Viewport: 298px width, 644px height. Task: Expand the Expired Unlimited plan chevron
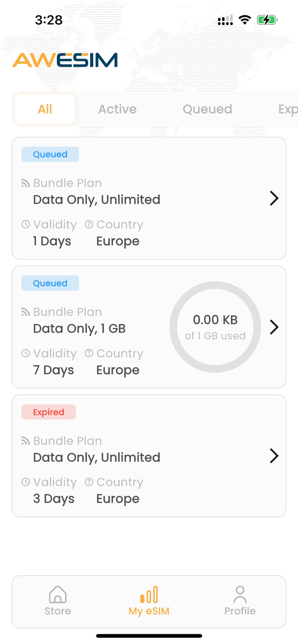click(274, 456)
